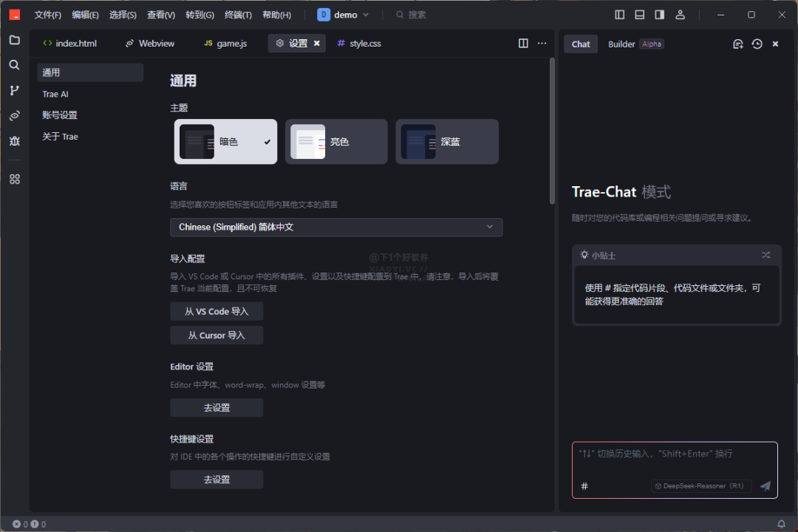Open the language dropdown Chinese Simplified
The height and width of the screenshot is (532, 798).
[336, 227]
